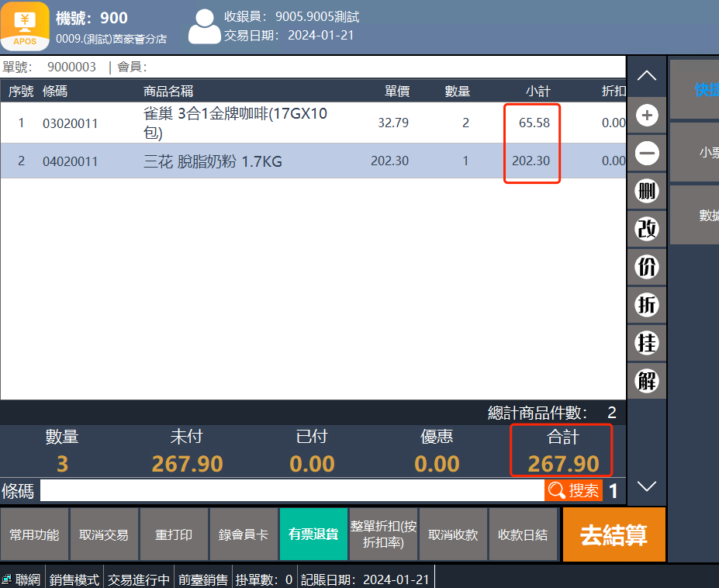719x588 pixels.
Task: Click the 重打印 reprint button
Action: pos(174,534)
